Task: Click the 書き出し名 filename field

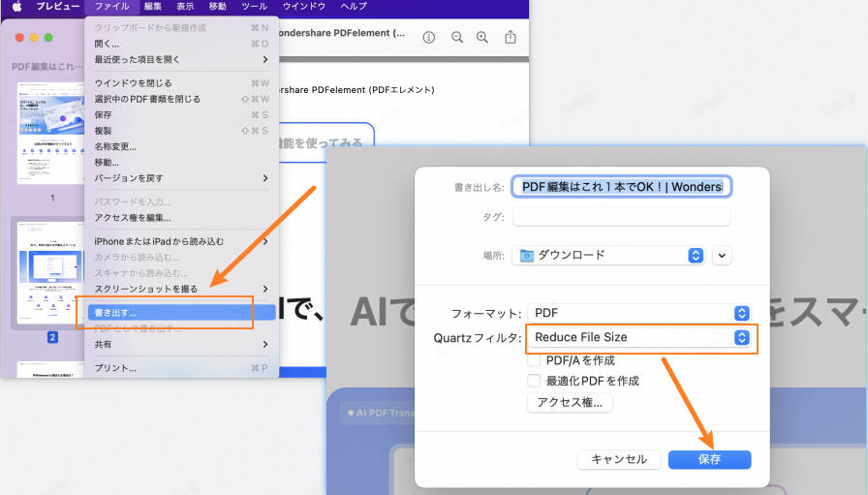Action: [x=621, y=187]
